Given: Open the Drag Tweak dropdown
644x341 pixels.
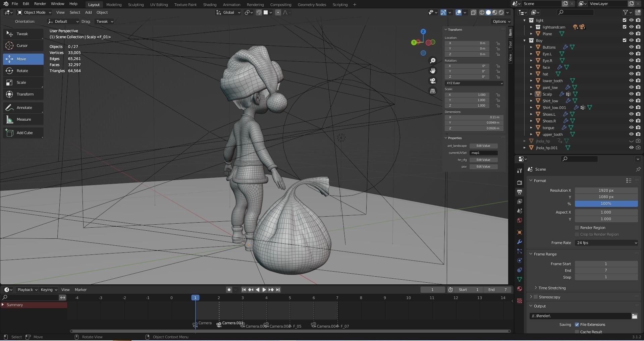Looking at the screenshot, I should point(104,21).
